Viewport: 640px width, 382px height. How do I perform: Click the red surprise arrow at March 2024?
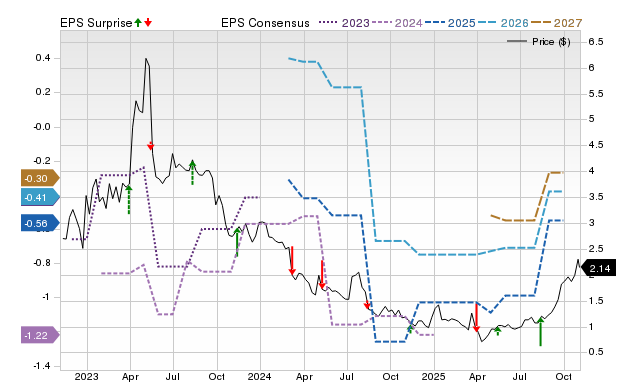point(292,260)
